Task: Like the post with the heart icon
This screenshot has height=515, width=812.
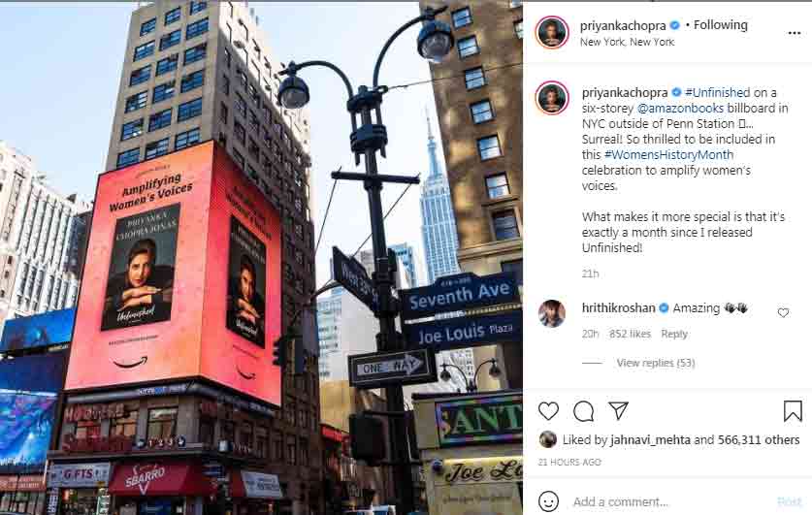Action: [x=548, y=411]
